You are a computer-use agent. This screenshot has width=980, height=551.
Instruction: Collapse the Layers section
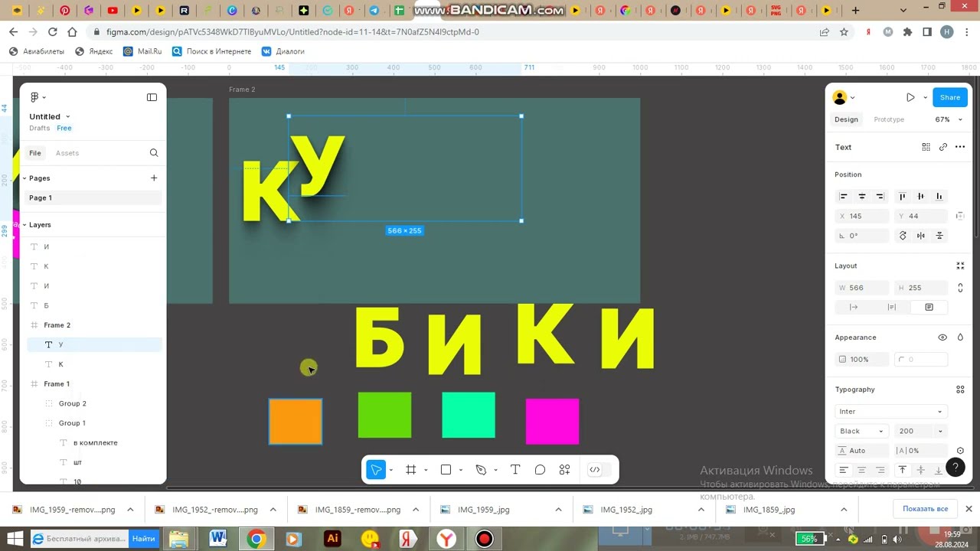24,225
